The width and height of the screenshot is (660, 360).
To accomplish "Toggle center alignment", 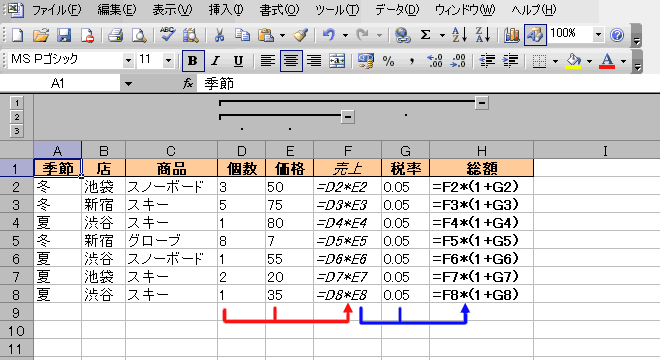I will click(x=291, y=61).
